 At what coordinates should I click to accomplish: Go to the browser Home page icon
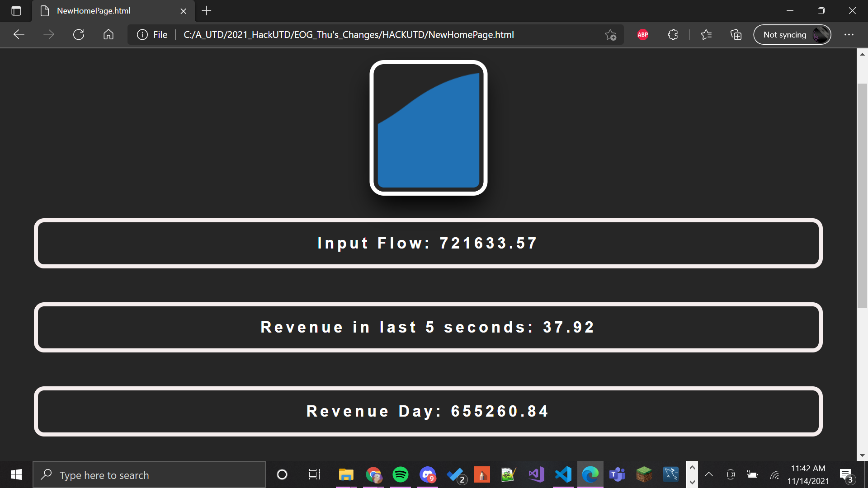coord(108,35)
